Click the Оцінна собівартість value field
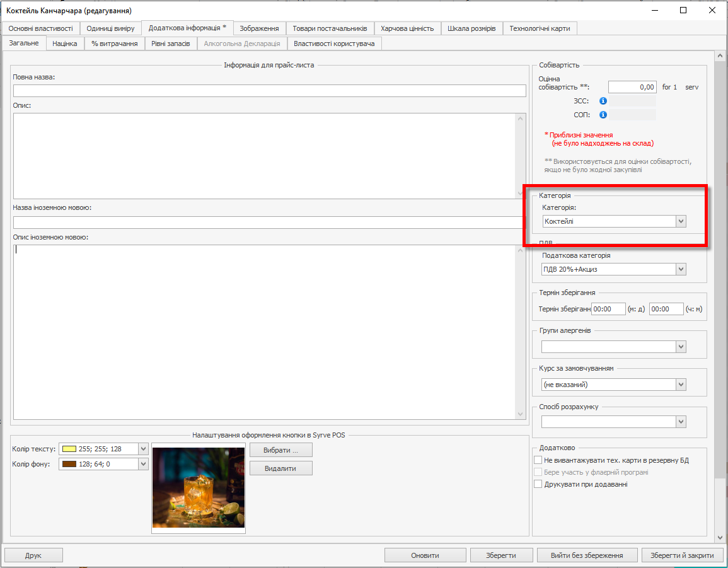 pyautogui.click(x=632, y=87)
